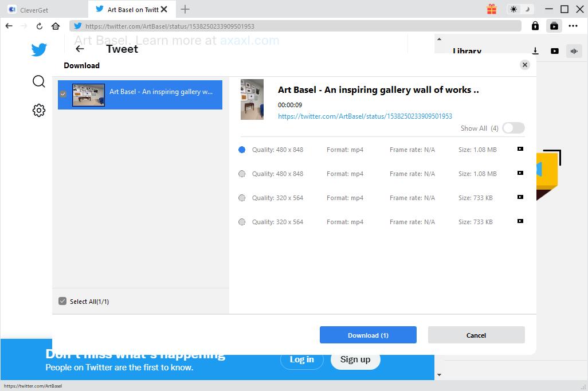
Task: Open the three-dot more options menu
Action: pyautogui.click(x=573, y=26)
